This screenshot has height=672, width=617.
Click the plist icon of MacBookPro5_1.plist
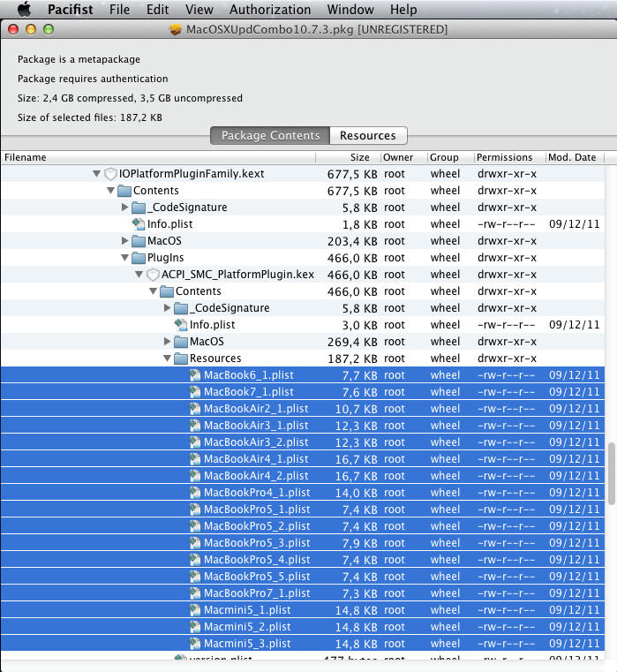click(195, 510)
